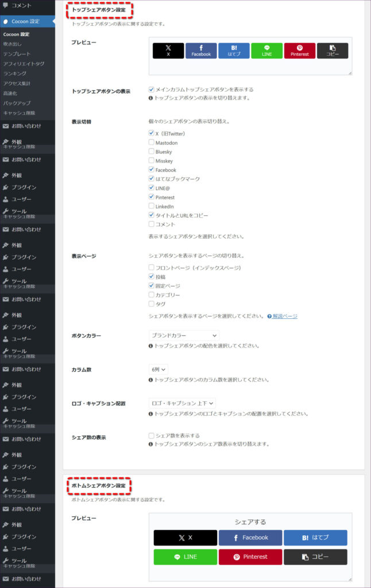Uncheck メインカラムトップシェアボタンを表示する
Screen dimensions: 371x588
151,90
